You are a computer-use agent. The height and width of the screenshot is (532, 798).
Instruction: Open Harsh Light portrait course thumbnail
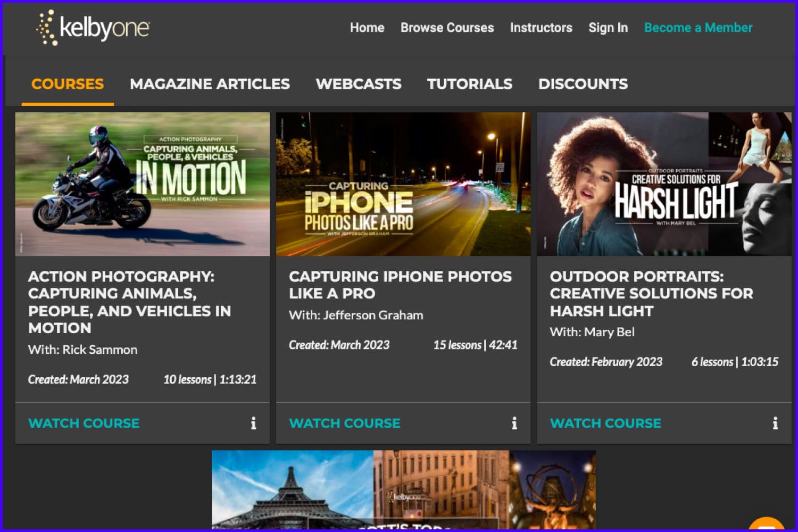click(664, 184)
